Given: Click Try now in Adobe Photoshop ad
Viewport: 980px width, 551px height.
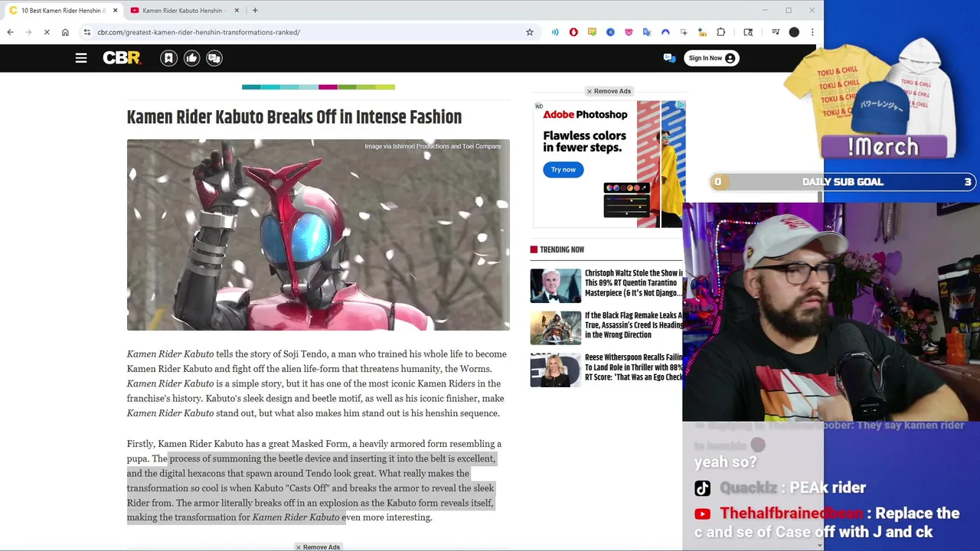Looking at the screenshot, I should 563,170.
